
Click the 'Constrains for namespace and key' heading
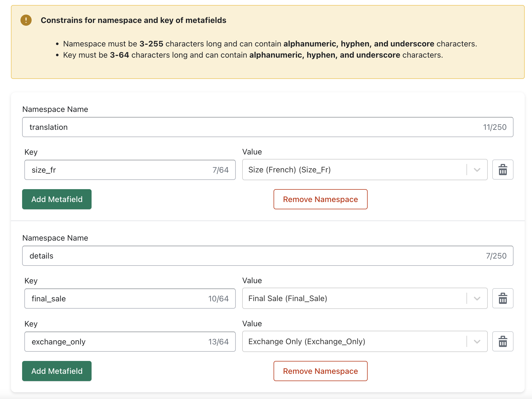[133, 20]
